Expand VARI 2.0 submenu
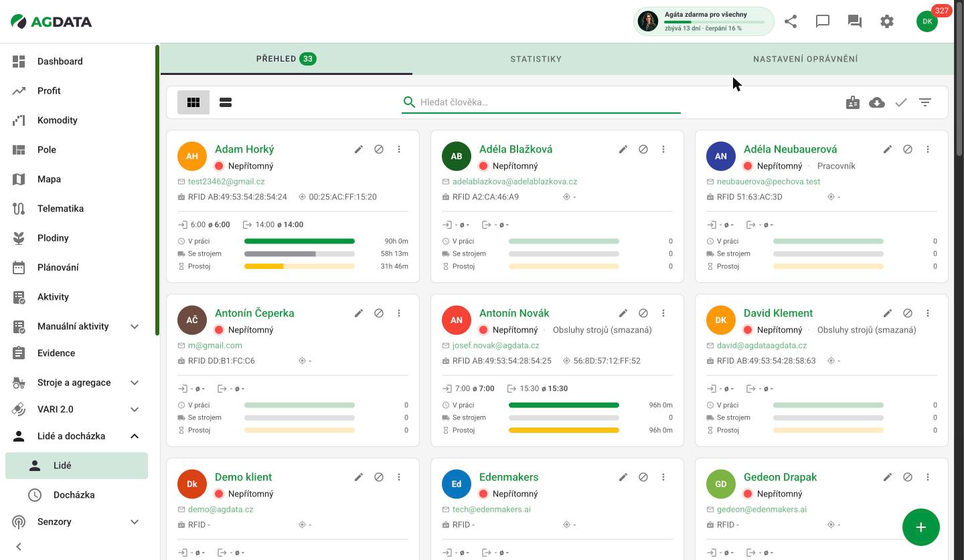The width and height of the screenshot is (964, 560). click(135, 409)
